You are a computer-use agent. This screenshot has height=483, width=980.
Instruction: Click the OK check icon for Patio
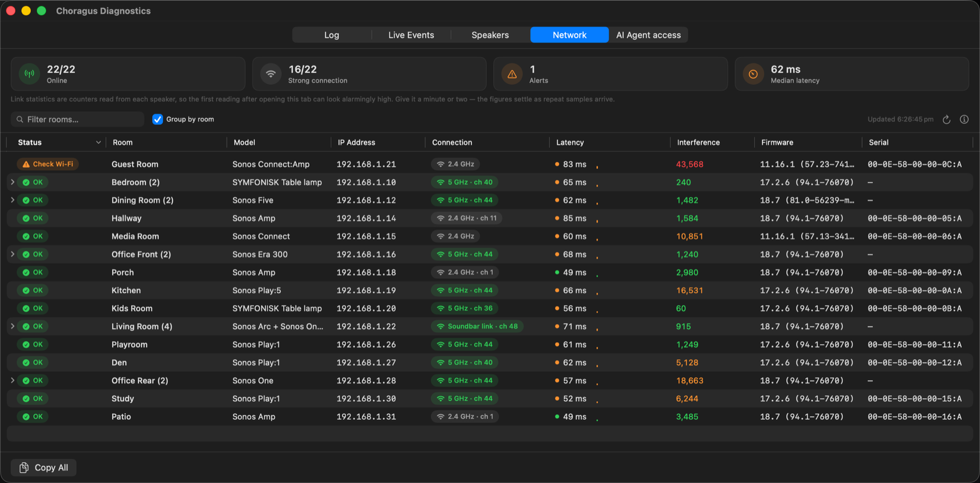[x=26, y=417]
